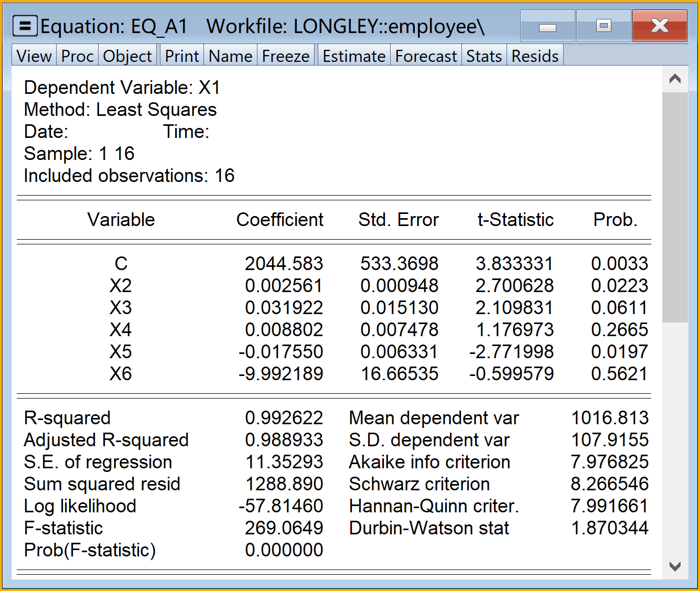Image resolution: width=700 pixels, height=591 pixels.
Task: Close the EQ_A1 equation window
Action: click(x=659, y=26)
